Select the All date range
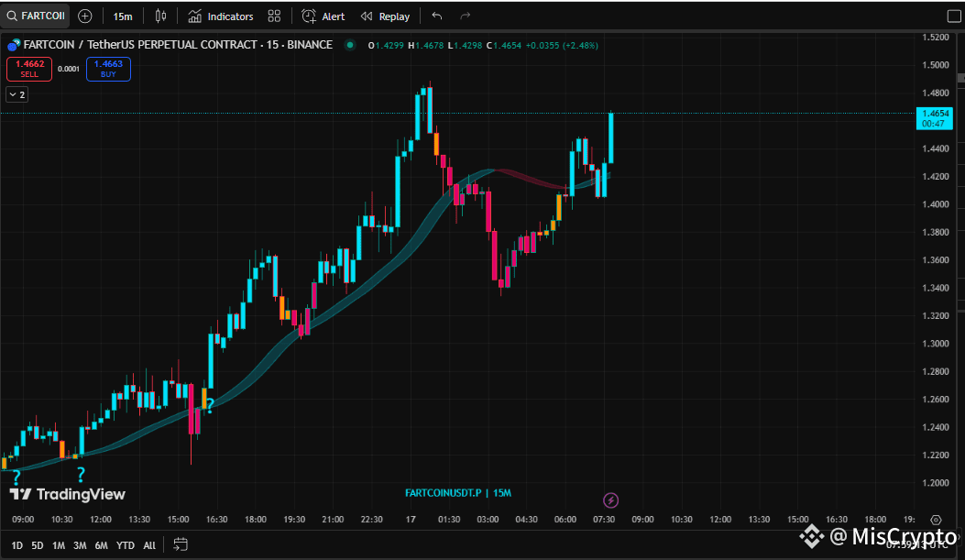This screenshot has height=560, width=965. click(149, 545)
